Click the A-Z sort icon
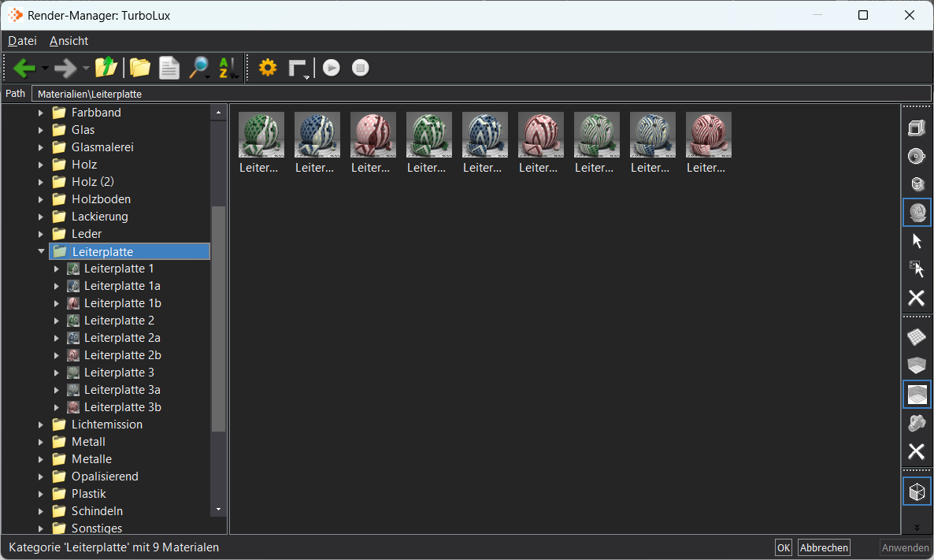This screenshot has height=560, width=934. pyautogui.click(x=227, y=68)
